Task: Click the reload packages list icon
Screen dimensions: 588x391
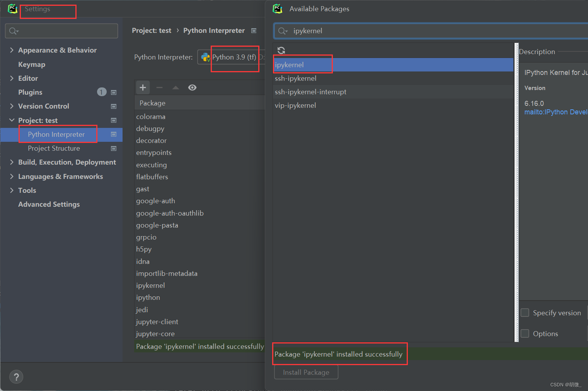Action: pos(281,50)
